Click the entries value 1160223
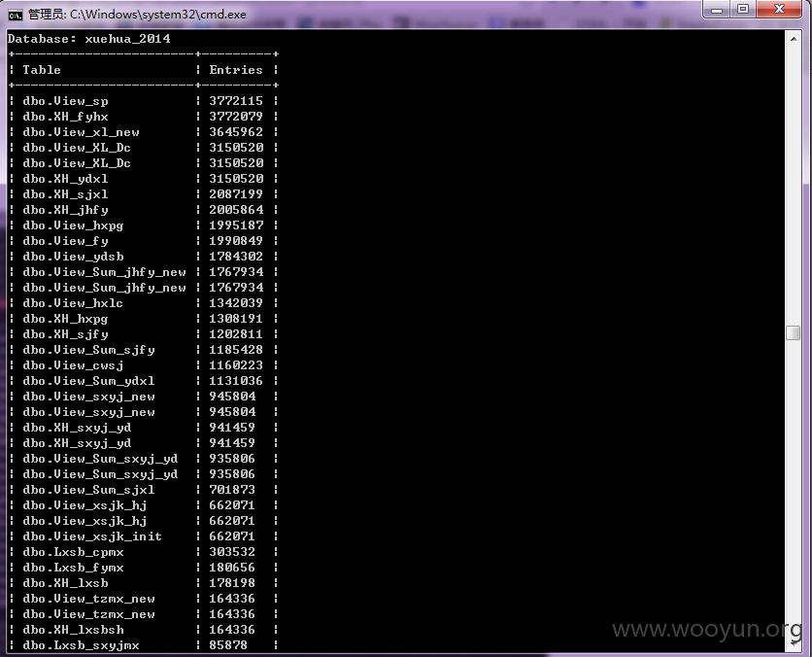Screen dimensions: 812x657 (x=236, y=365)
